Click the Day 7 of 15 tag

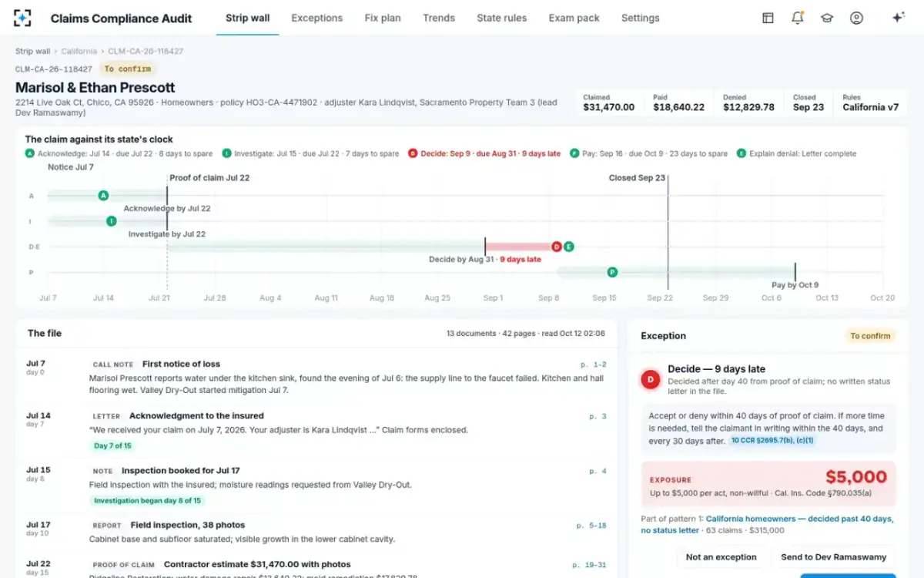(112, 446)
